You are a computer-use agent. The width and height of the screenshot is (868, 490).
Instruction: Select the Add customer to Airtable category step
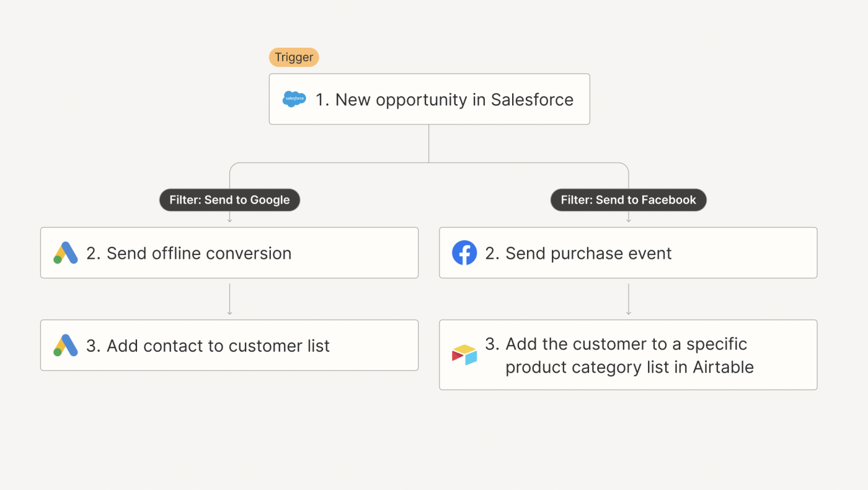[628, 355]
